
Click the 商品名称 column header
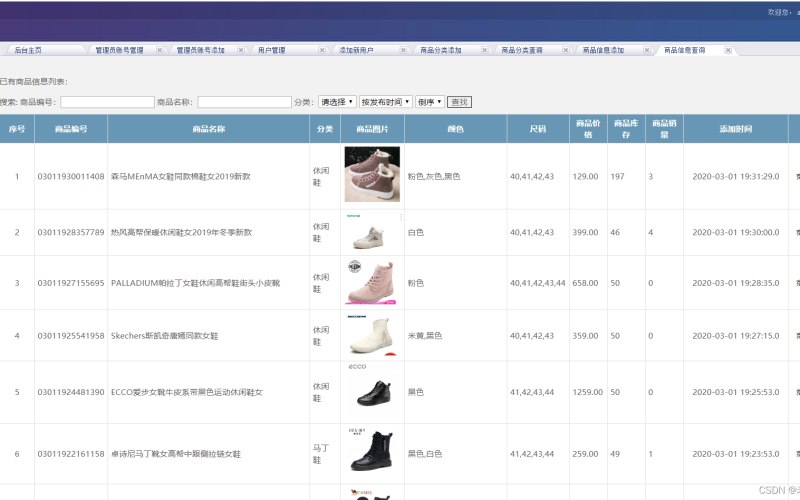pos(209,129)
